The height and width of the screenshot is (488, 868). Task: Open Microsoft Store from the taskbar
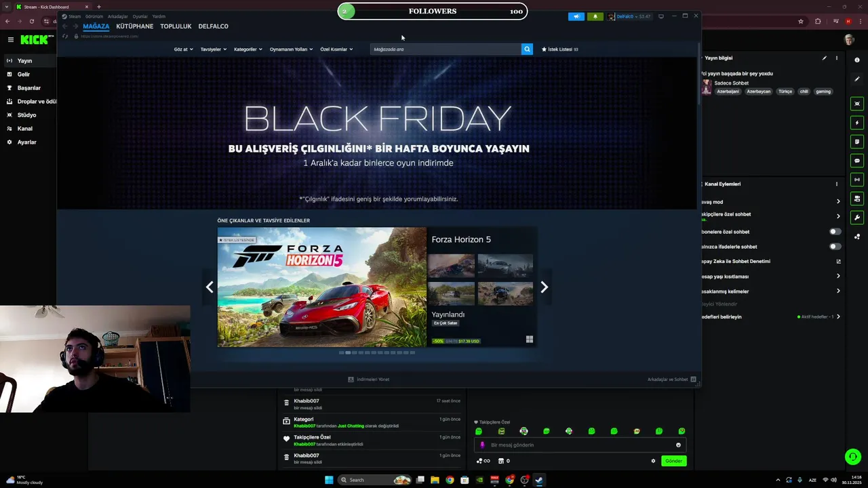pyautogui.click(x=465, y=480)
